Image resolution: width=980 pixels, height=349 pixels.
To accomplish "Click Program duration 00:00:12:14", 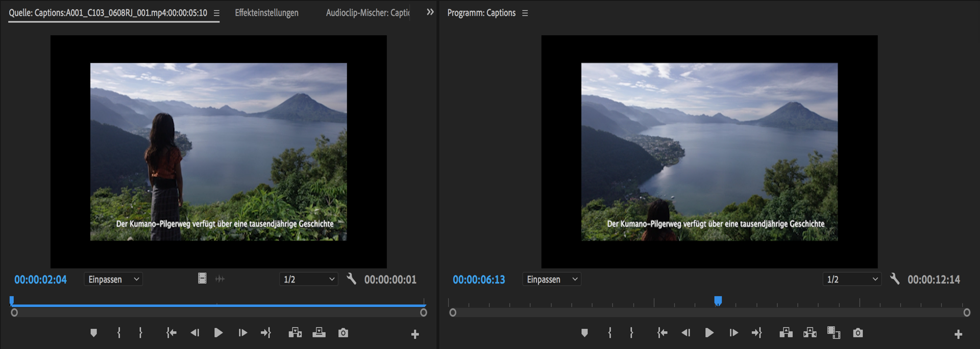I will click(934, 280).
